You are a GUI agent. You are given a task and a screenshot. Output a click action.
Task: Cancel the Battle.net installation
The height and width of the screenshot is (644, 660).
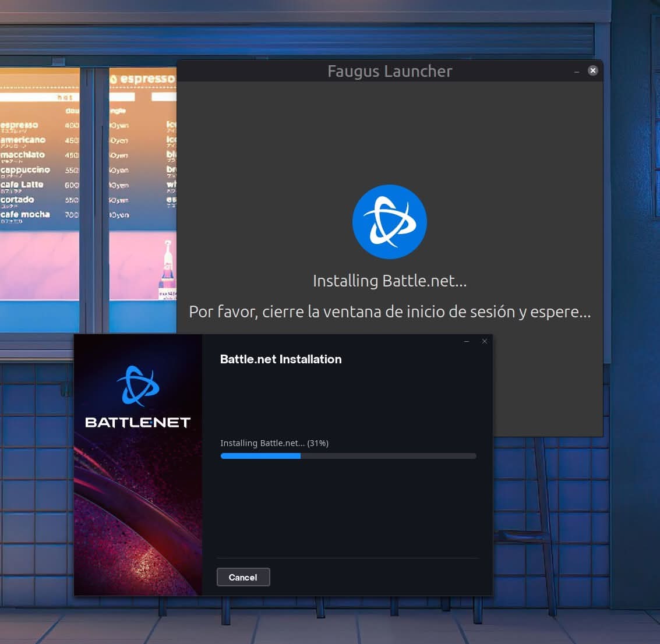[x=243, y=577]
